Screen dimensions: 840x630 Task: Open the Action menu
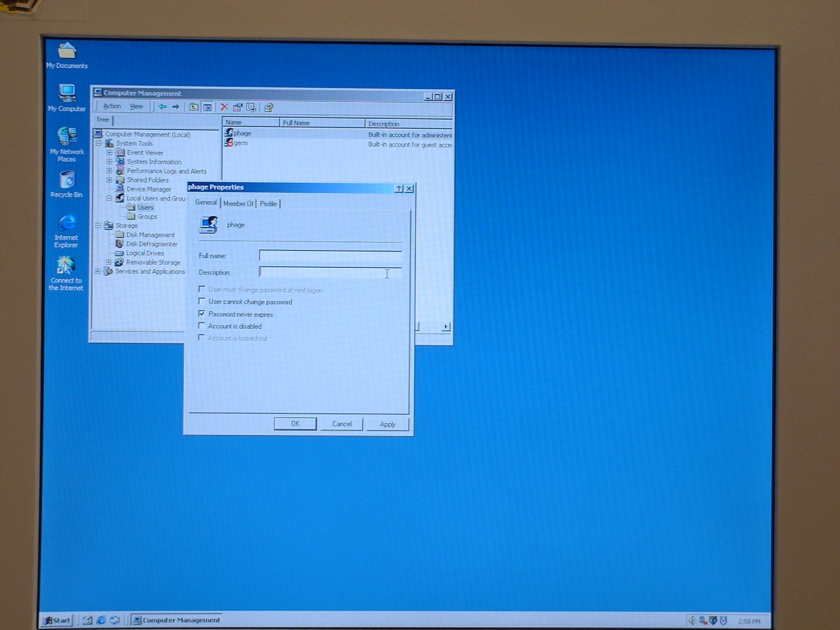point(112,106)
